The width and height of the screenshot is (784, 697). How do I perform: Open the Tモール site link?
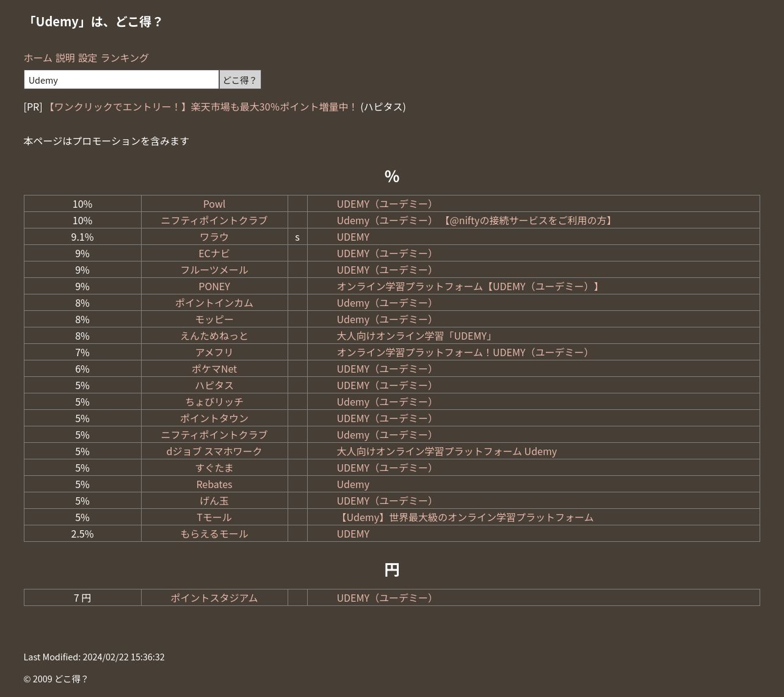point(214,517)
